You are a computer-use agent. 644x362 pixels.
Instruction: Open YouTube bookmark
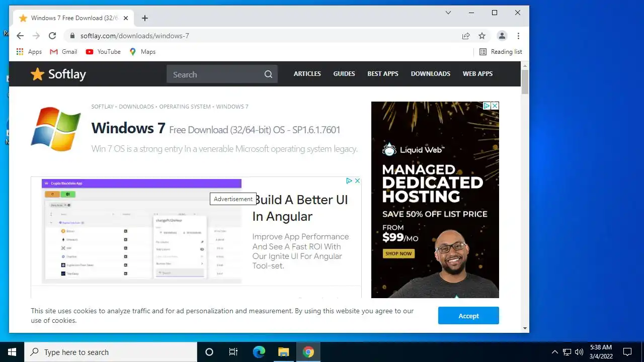103,52
